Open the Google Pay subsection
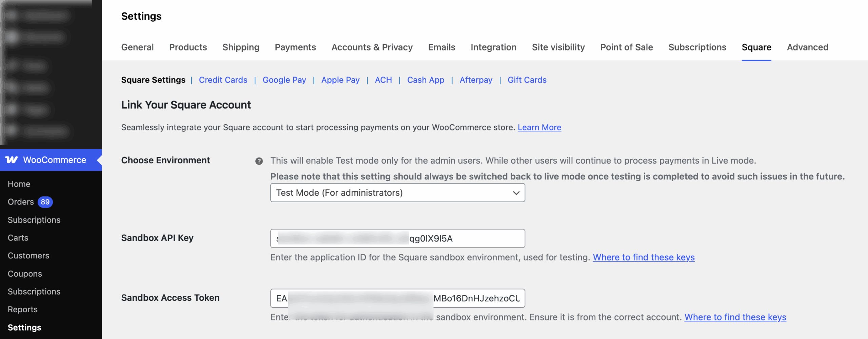 [284, 80]
